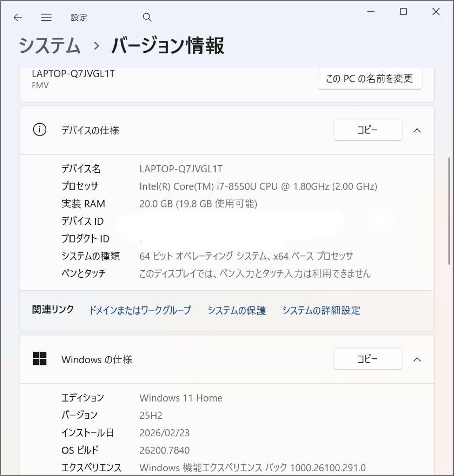The height and width of the screenshot is (476, 454).
Task: Click the Windows の仕様 section header text
Action: (97, 360)
